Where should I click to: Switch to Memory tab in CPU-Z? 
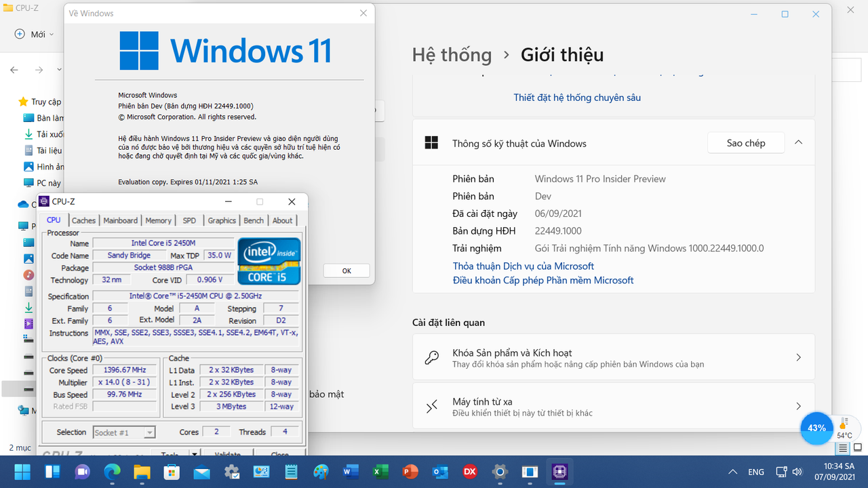coord(158,220)
